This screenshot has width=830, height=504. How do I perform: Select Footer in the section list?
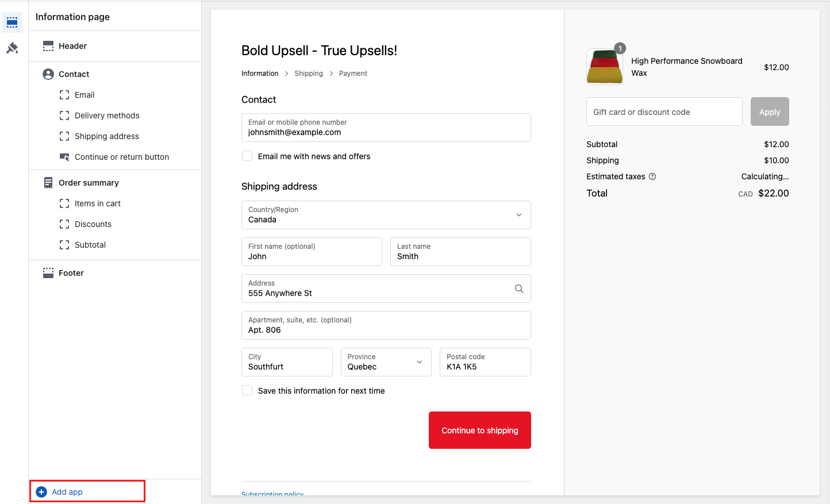pos(71,273)
